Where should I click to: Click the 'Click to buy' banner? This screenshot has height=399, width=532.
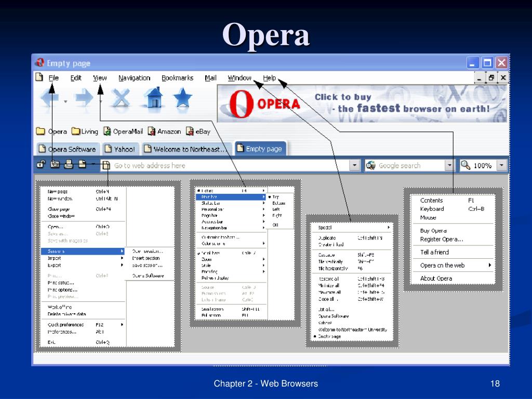point(362,103)
